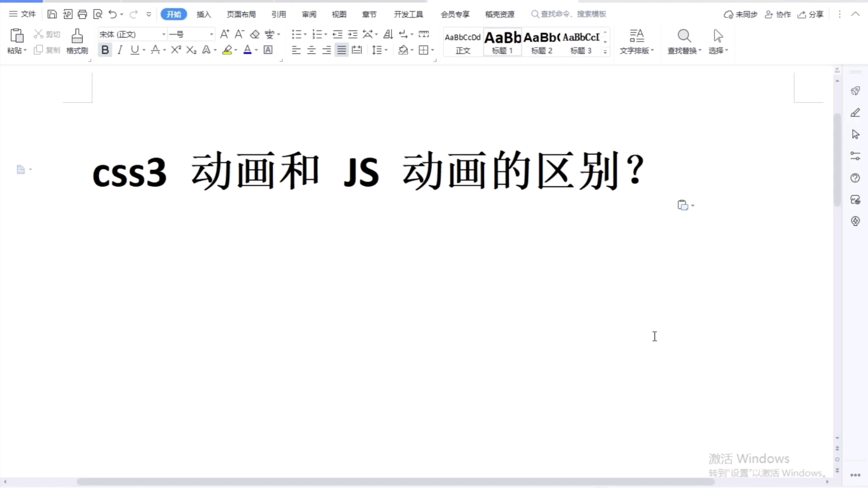Screen dimensions: 868x488
Task: Open the print preview icon
Action: [x=98, y=14]
